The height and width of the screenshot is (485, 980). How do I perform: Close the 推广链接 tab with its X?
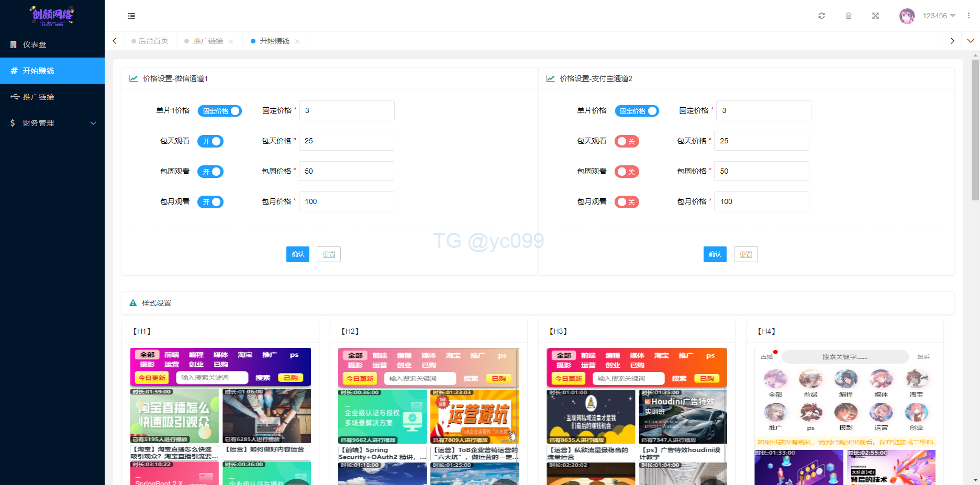[x=231, y=41]
